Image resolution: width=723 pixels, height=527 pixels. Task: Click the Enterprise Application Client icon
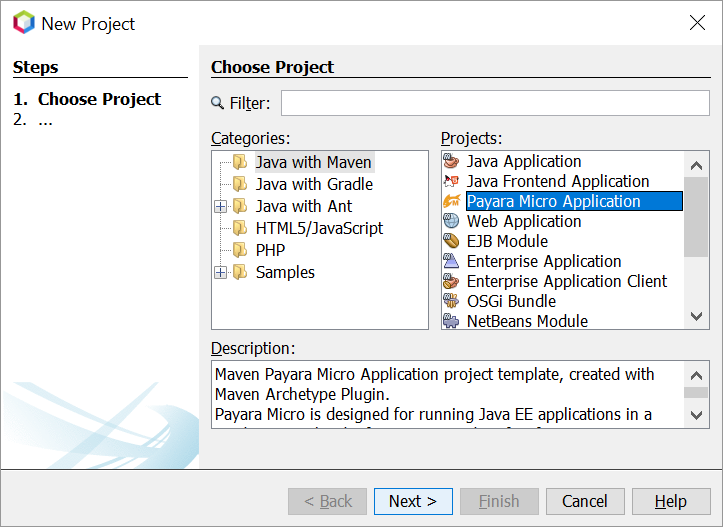point(451,282)
